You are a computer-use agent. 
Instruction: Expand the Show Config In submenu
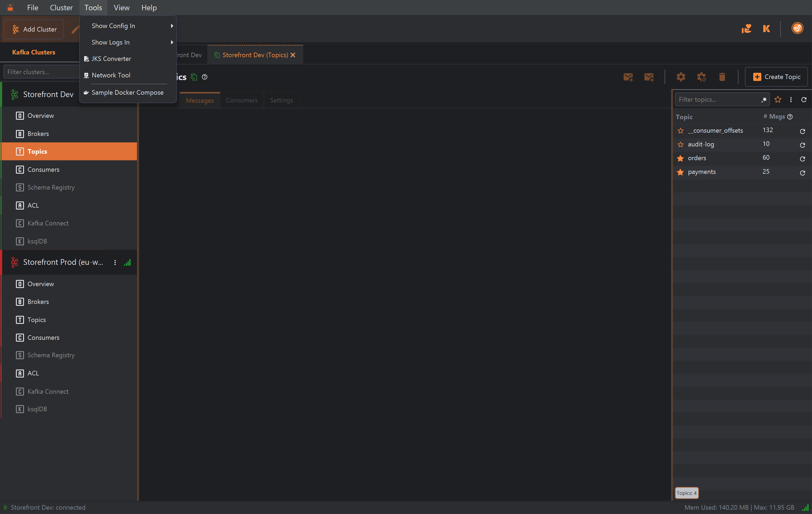128,26
